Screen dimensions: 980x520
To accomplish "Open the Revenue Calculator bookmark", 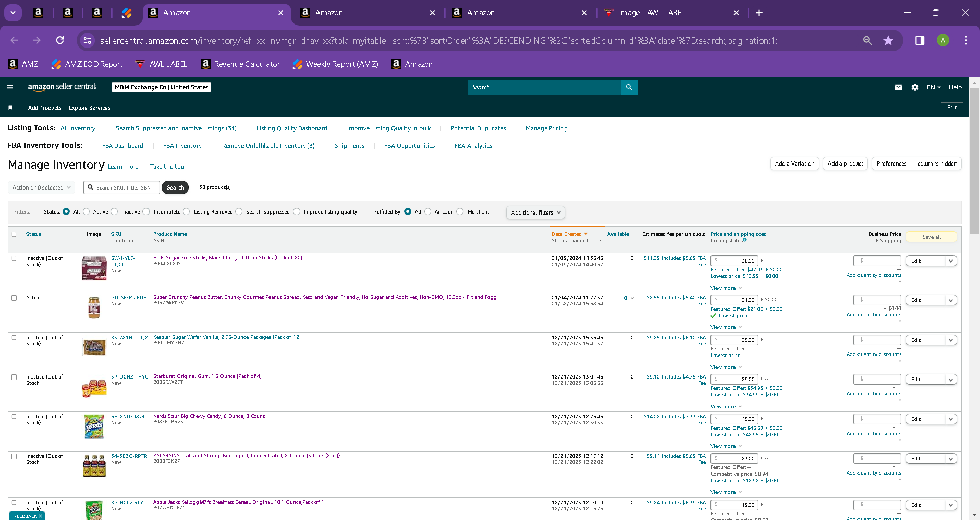I will (240, 64).
